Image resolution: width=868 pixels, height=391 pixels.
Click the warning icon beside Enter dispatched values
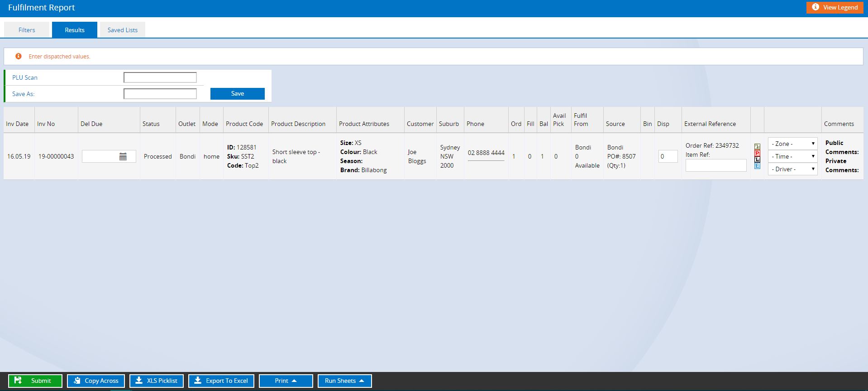(19, 56)
